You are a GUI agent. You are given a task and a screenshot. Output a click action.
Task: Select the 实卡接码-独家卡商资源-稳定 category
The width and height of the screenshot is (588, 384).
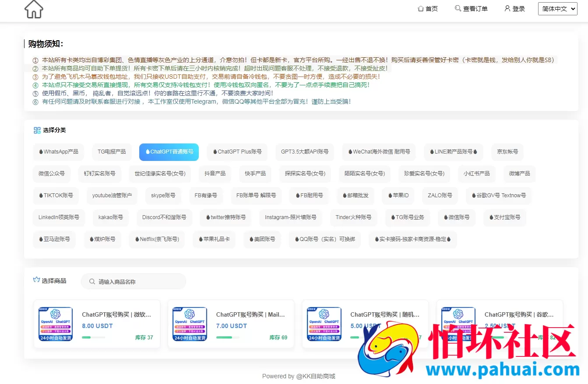click(x=413, y=239)
